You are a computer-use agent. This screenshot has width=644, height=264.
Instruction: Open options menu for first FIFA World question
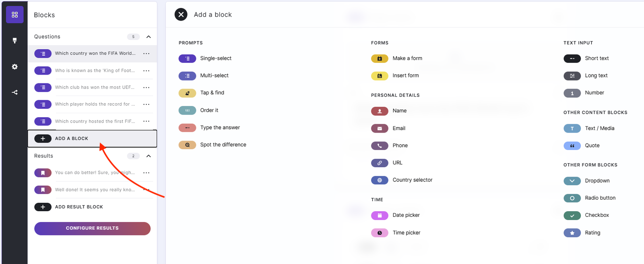(x=147, y=54)
